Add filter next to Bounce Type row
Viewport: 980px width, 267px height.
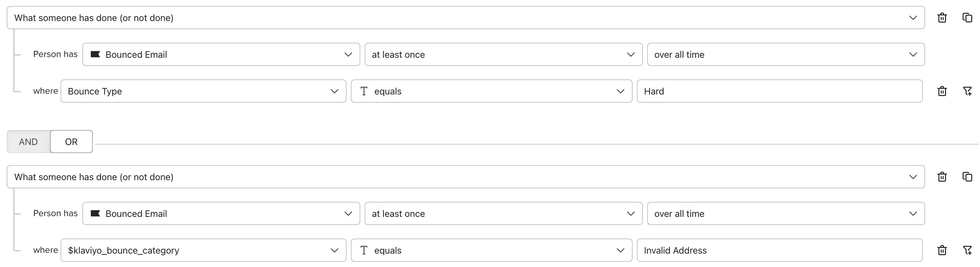tap(967, 91)
